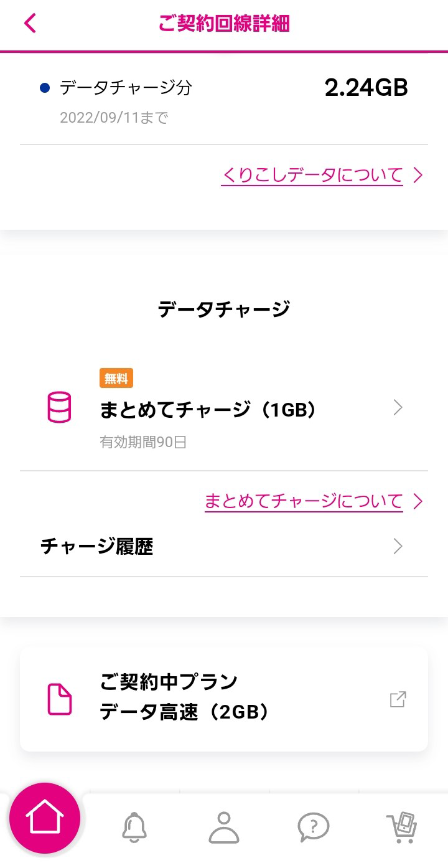Viewport: 448px width, 868px height.
Task: Tap the contract plan document icon
Action: pos(60,699)
